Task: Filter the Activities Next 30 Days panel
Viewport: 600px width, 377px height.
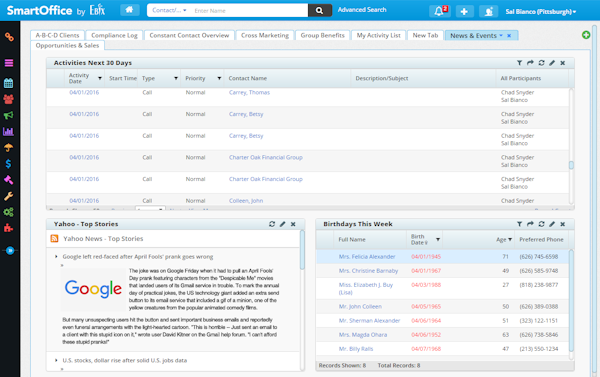Action: (519, 63)
